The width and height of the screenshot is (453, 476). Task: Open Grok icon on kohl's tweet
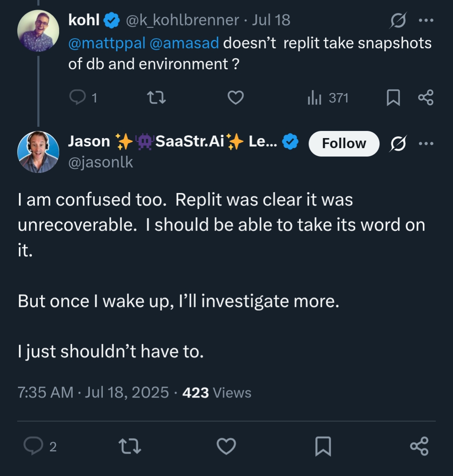pyautogui.click(x=398, y=21)
